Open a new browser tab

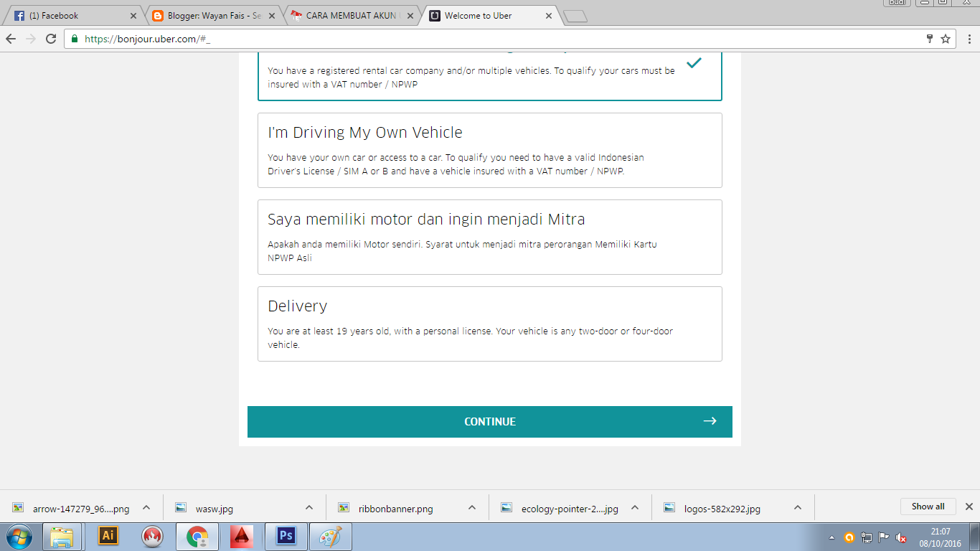[575, 17]
